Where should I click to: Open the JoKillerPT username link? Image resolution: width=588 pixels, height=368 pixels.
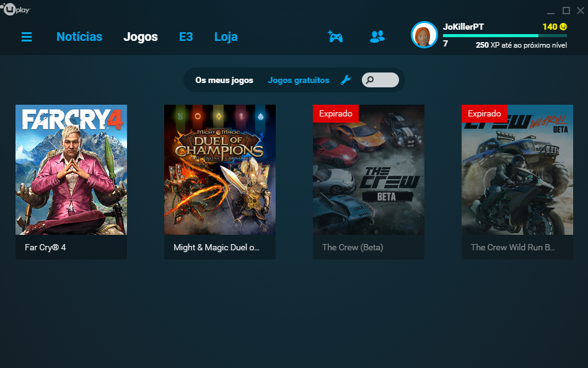point(463,27)
